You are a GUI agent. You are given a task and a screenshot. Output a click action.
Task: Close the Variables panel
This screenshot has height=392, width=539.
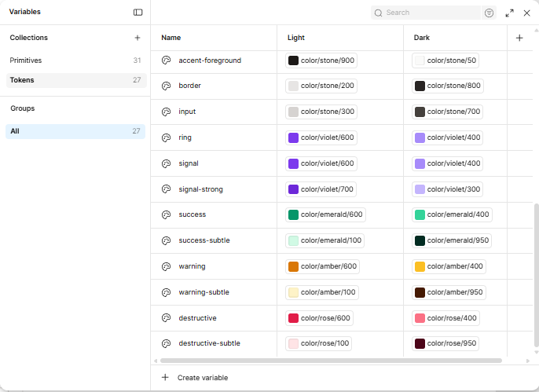tap(526, 13)
